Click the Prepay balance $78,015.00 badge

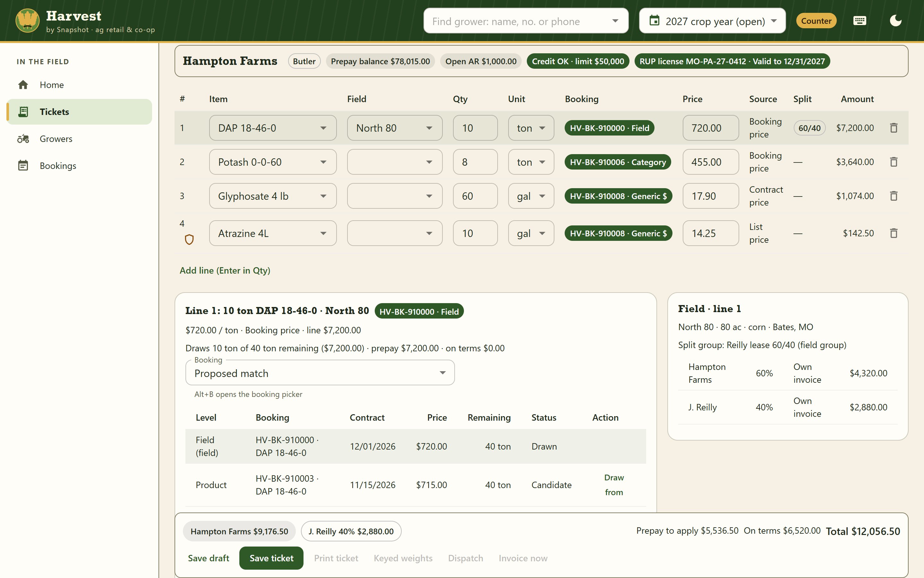click(x=380, y=61)
